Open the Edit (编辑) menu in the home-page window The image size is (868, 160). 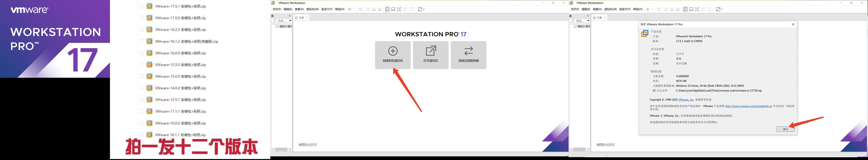pyautogui.click(x=288, y=9)
